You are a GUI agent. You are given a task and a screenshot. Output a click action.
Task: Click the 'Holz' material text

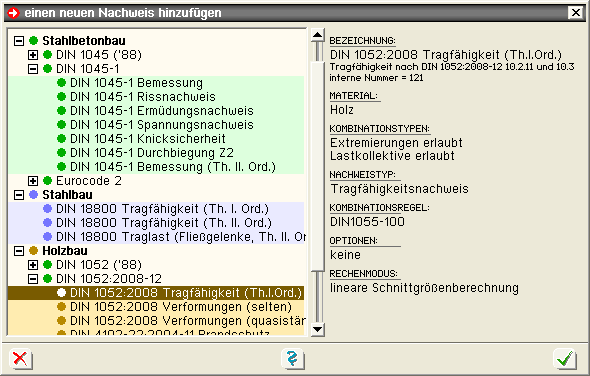[342, 110]
